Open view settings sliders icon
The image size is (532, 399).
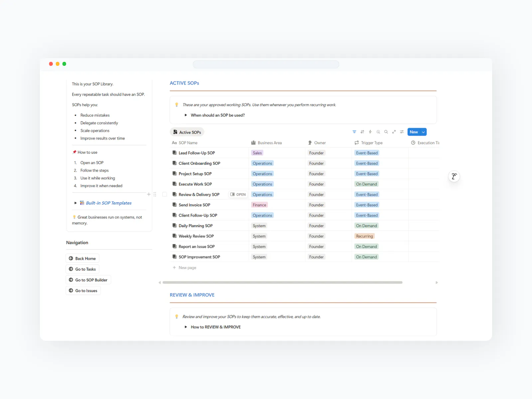[402, 132]
